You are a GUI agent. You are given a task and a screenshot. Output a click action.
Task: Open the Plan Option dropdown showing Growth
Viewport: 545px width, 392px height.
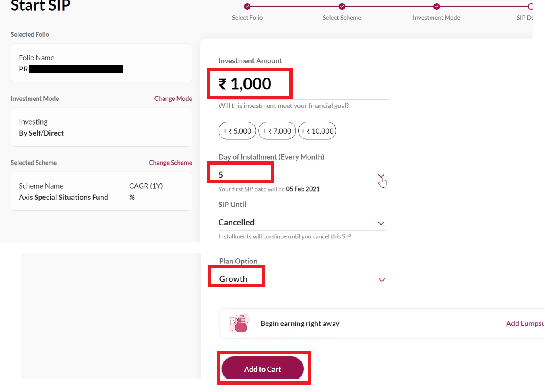pos(382,280)
